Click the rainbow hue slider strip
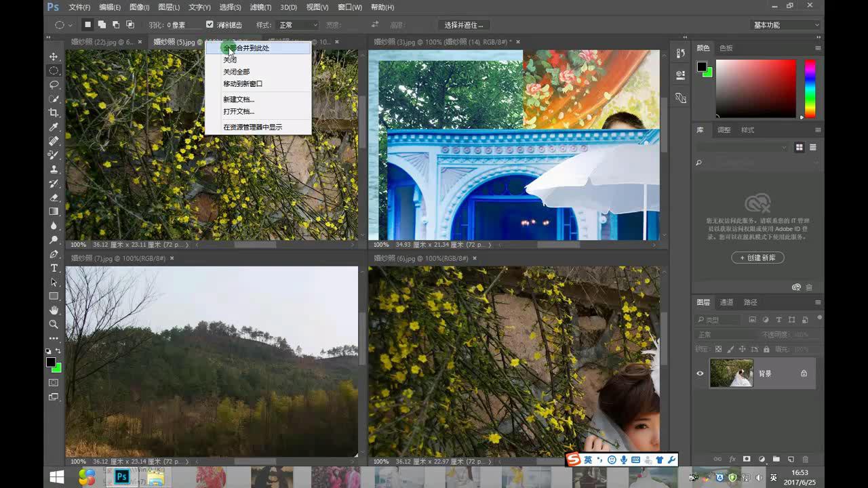Viewport: 868px width, 488px height. click(x=810, y=88)
